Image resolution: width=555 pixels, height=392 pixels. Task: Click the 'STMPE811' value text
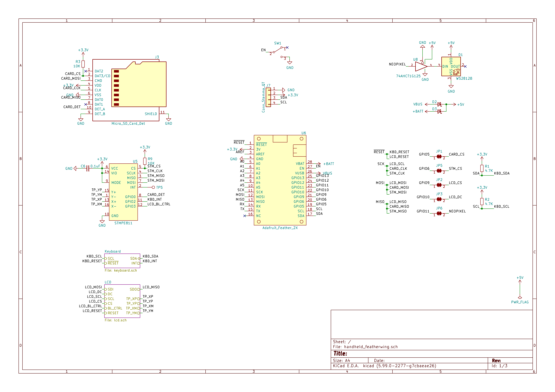coord(123,223)
